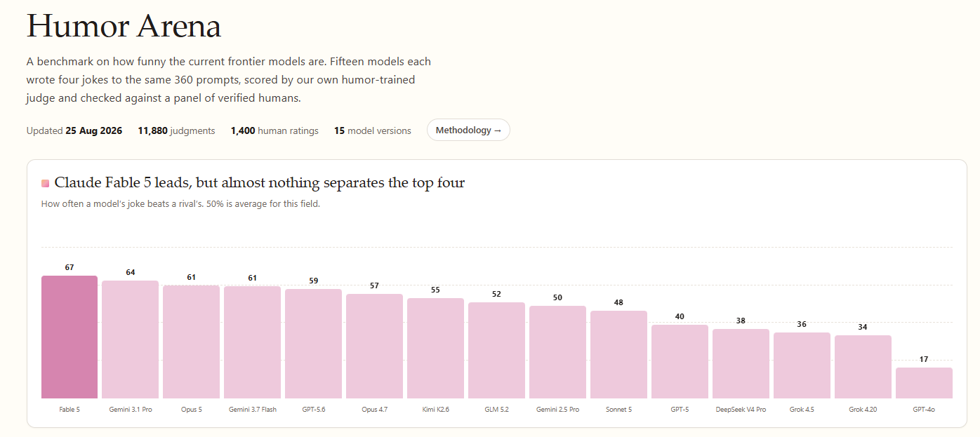Click the value 67 above Fable 5
This screenshot has width=980, height=437.
click(69, 268)
